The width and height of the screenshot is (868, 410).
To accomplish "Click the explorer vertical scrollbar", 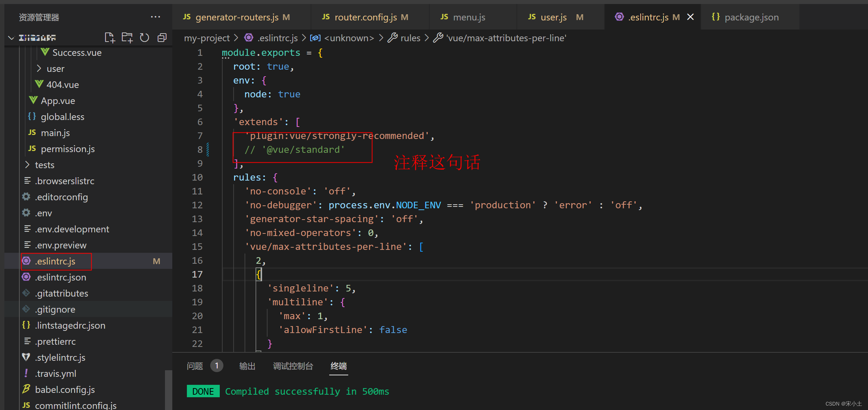I will point(168,390).
